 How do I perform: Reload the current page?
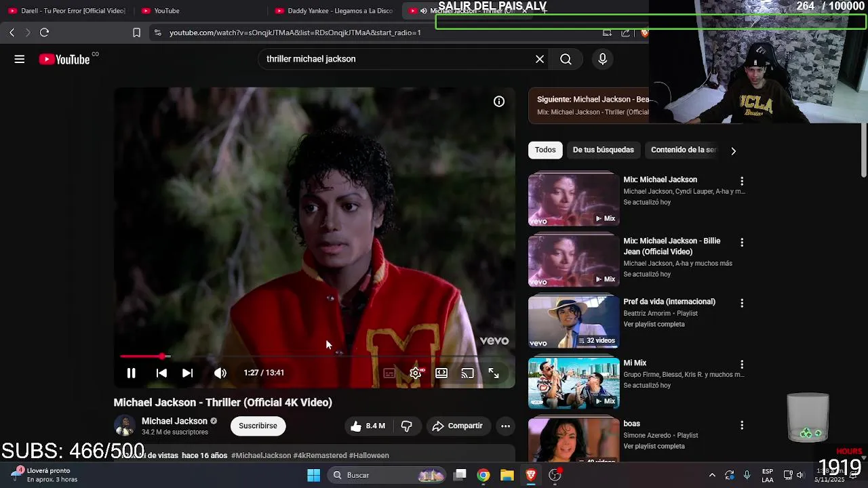pyautogui.click(x=44, y=33)
